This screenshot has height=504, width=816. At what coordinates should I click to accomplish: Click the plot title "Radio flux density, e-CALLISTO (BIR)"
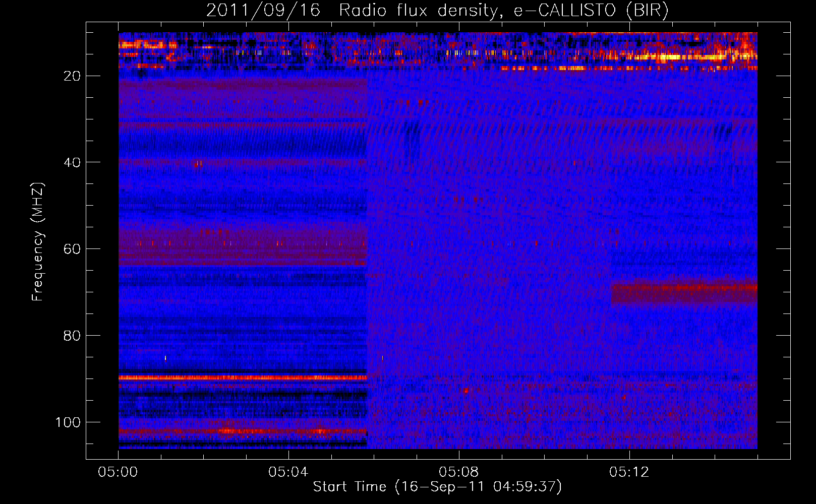(x=504, y=10)
